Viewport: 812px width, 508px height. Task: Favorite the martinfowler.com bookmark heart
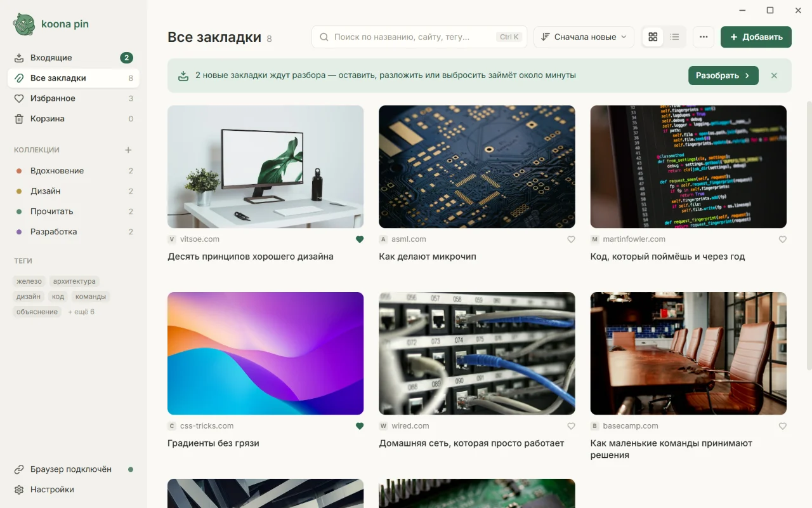pyautogui.click(x=782, y=239)
